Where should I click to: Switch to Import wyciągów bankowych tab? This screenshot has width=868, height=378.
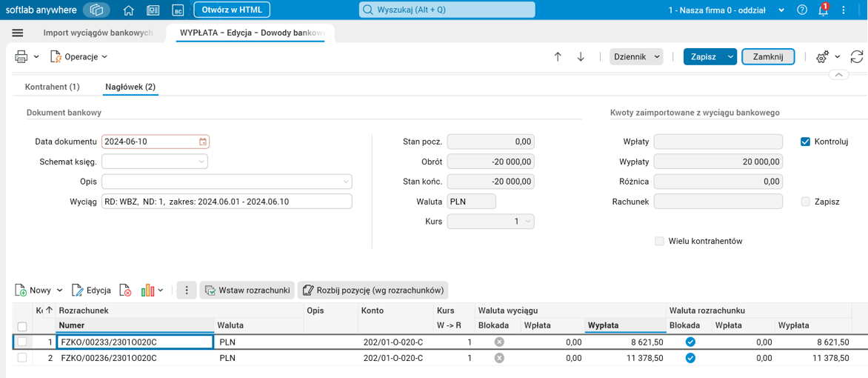pyautogui.click(x=98, y=33)
